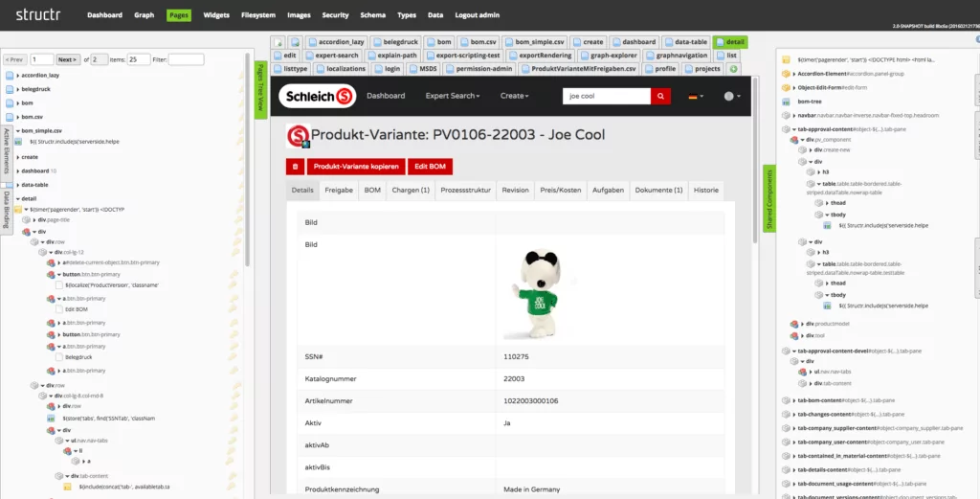Click the yellow Object-Edit-Form component icon
980x499 pixels.
[787, 87]
